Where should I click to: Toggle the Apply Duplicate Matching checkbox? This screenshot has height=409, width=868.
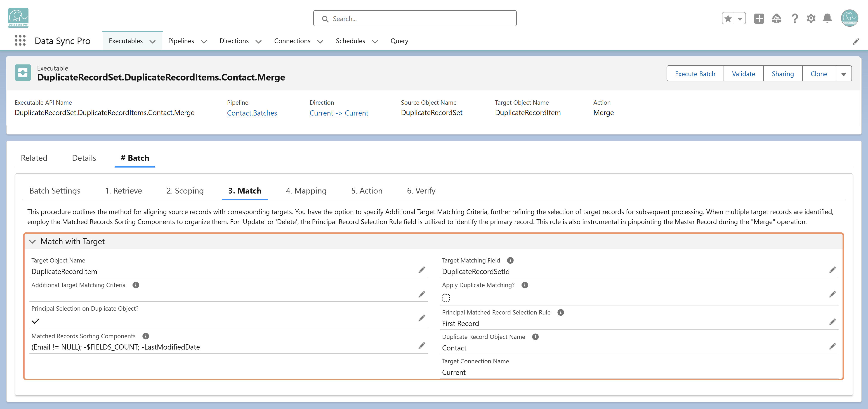(446, 298)
